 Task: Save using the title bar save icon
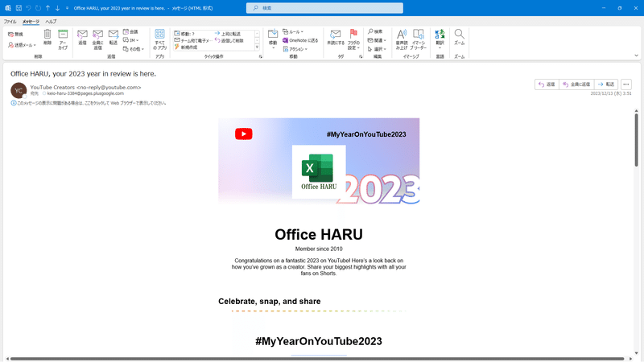19,8
